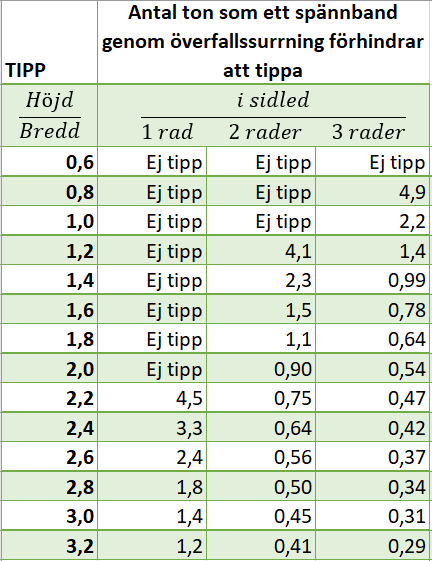Click the '1 rad' column header

(x=168, y=132)
